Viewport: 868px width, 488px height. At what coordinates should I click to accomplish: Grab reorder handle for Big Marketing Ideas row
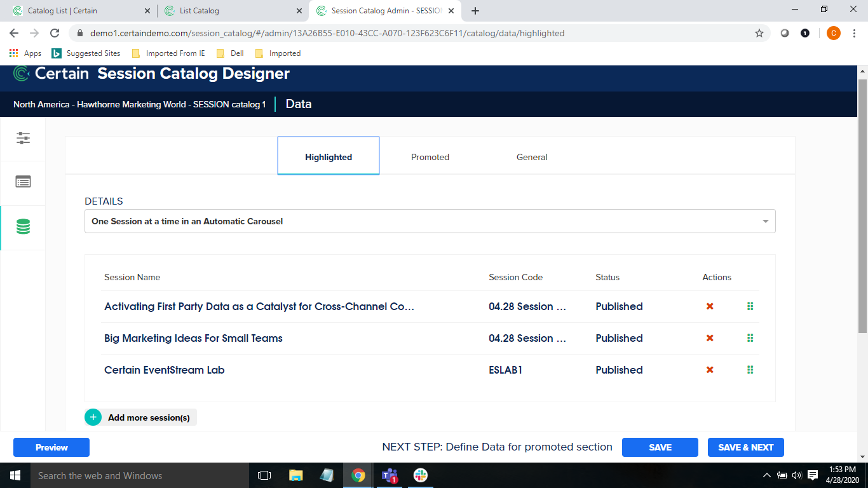[750, 338]
